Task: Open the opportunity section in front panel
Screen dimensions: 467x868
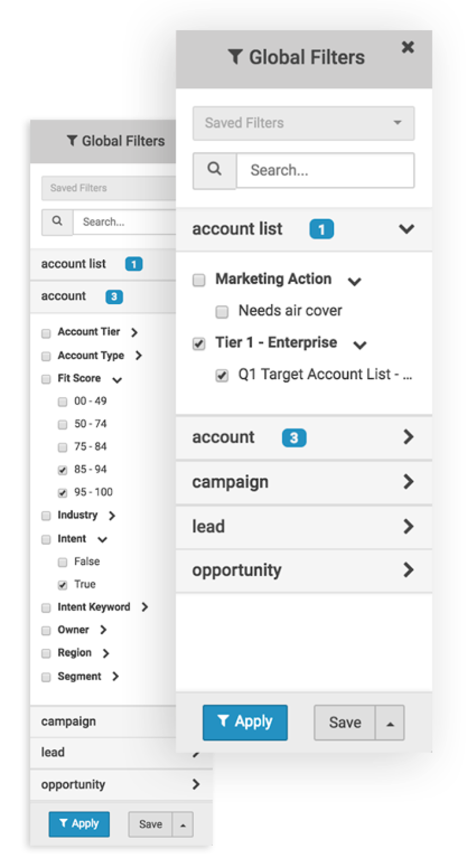Action: [x=408, y=570]
